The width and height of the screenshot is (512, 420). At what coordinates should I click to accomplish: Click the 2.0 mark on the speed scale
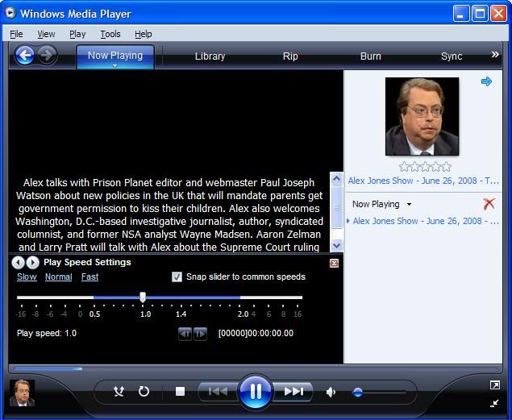pyautogui.click(x=243, y=314)
